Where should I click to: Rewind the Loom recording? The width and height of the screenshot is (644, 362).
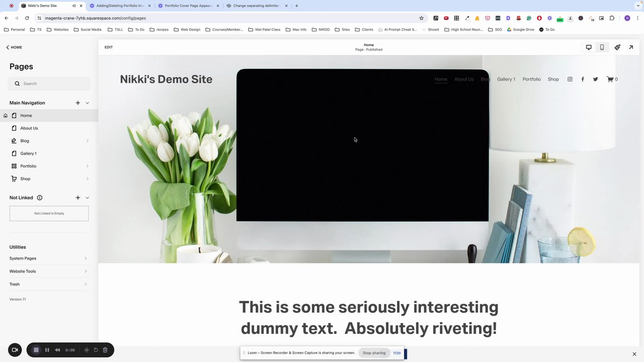point(57,350)
